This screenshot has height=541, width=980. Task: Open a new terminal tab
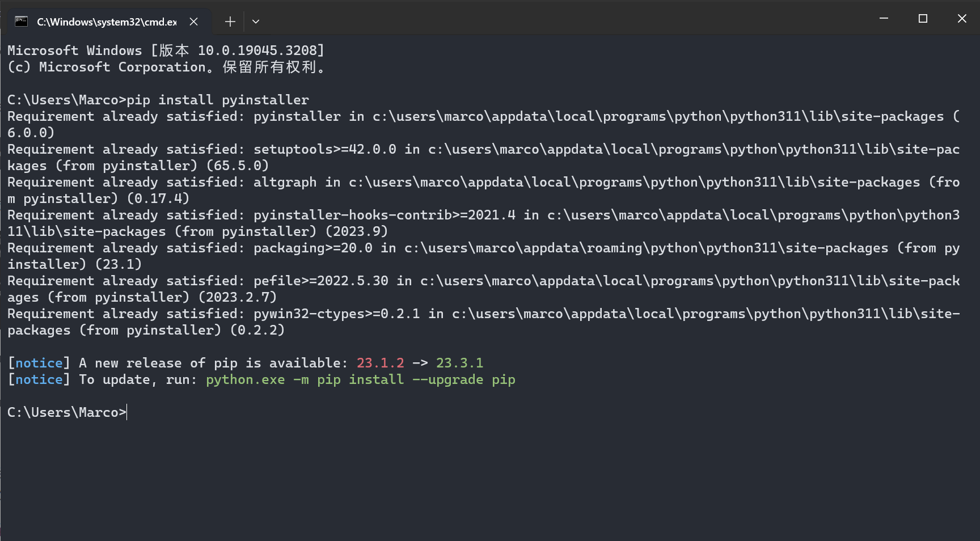(230, 22)
